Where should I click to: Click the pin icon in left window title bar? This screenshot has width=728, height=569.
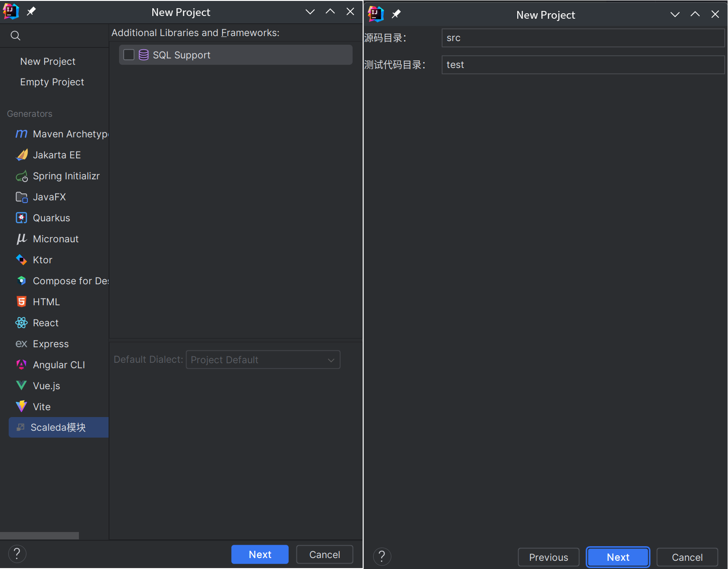31,11
